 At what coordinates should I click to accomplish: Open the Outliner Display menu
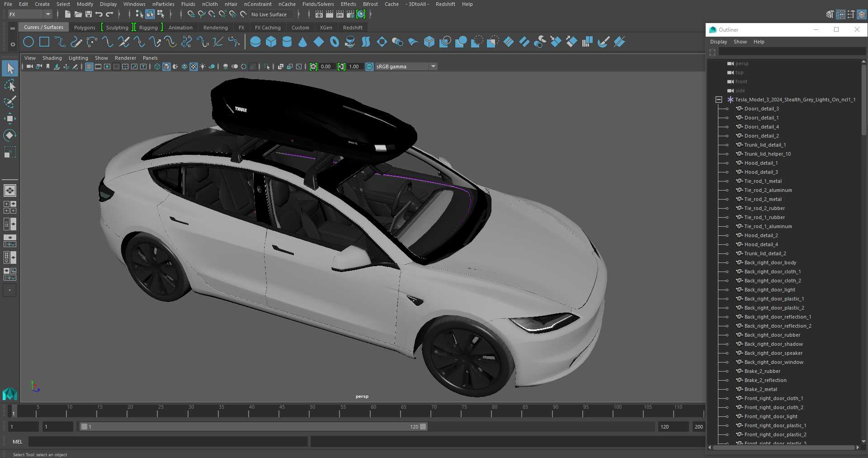[718, 42]
